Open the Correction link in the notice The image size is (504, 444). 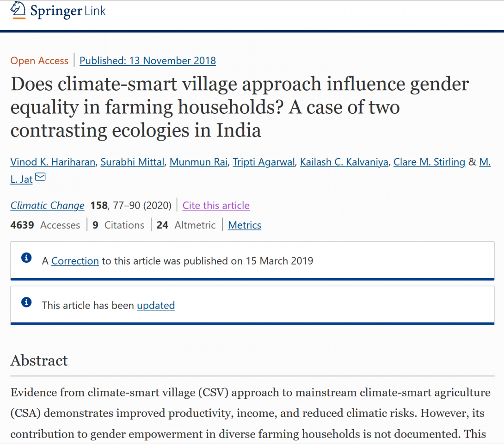click(75, 261)
